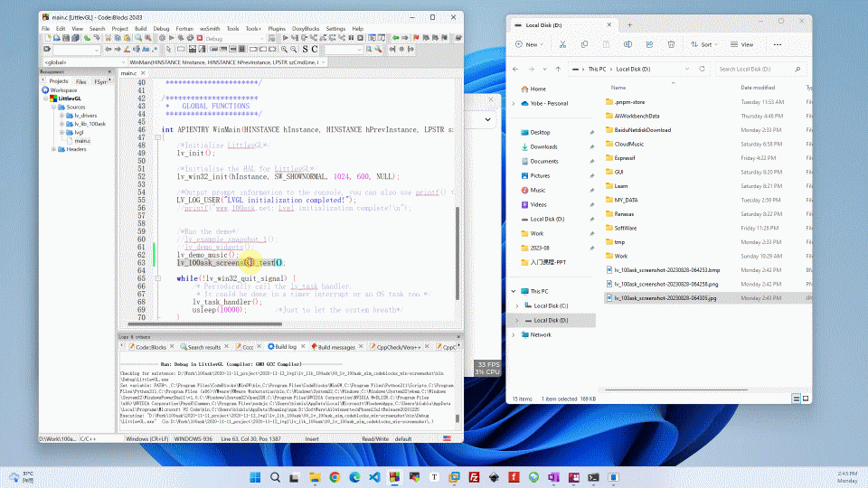Click the Break debugger pause icon
Viewport: 868px width, 488px height.
[x=351, y=38]
